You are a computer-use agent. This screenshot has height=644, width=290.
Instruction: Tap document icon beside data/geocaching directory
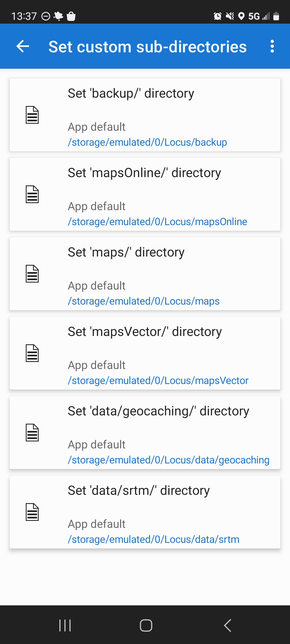click(x=32, y=433)
